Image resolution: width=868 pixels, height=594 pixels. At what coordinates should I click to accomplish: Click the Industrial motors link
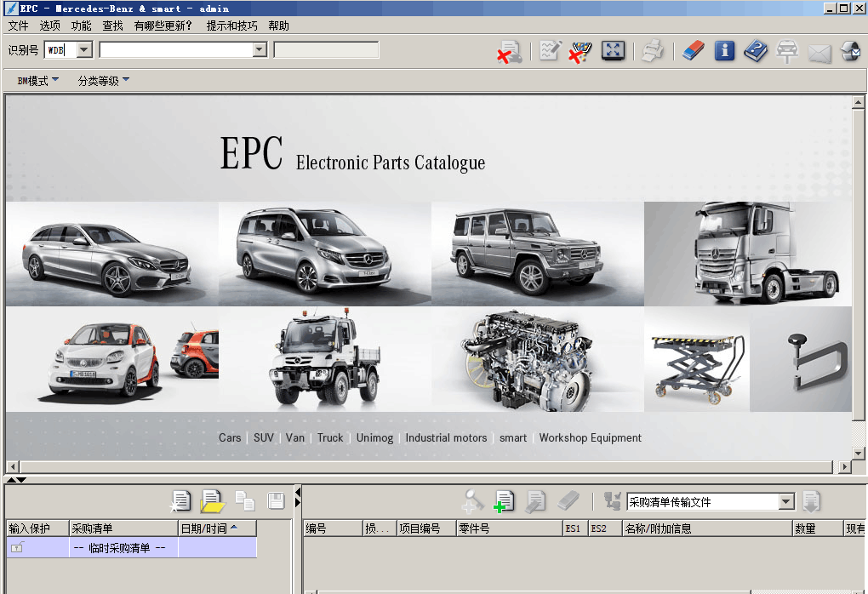[x=446, y=438]
